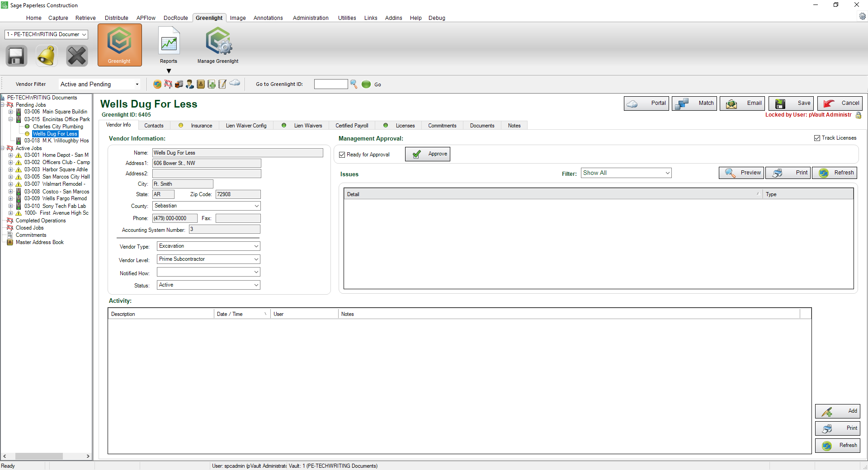Open the Greenlight ribbon button
This screenshot has height=470, width=868.
[x=119, y=45]
